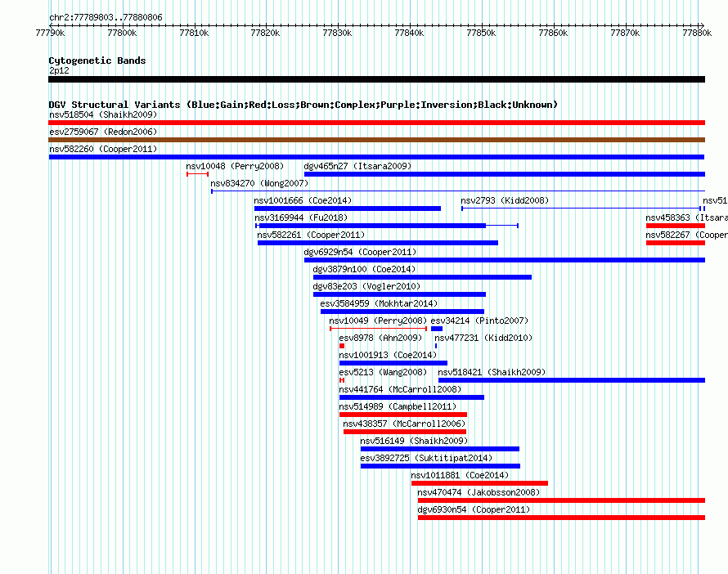Screen dimensions: 728x574
Task: Click the blue bar under nsv582260
Action: (x=376, y=157)
